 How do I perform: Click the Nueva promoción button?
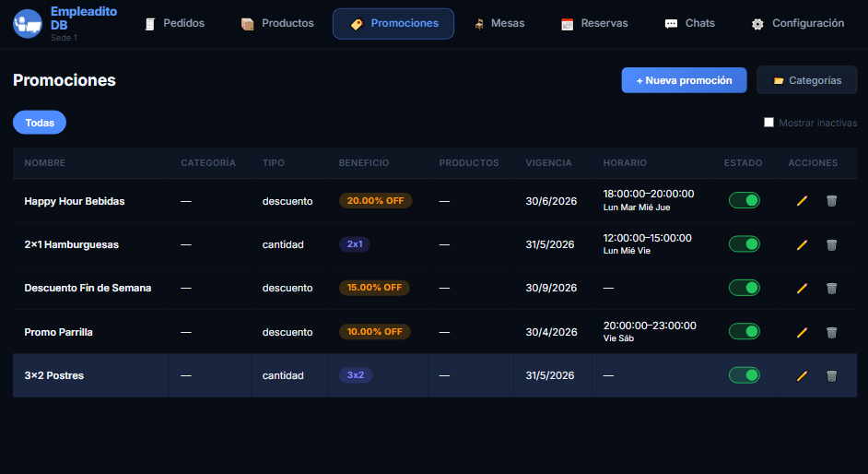coord(684,80)
